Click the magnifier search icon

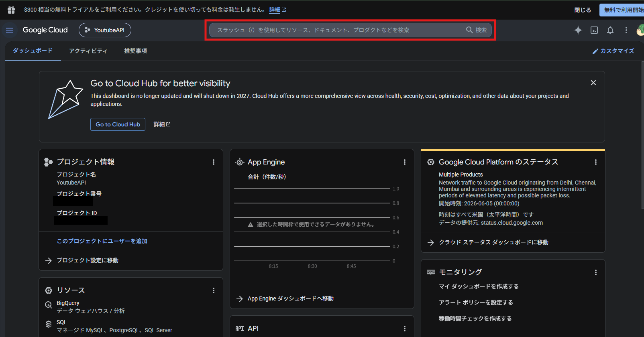pyautogui.click(x=469, y=30)
